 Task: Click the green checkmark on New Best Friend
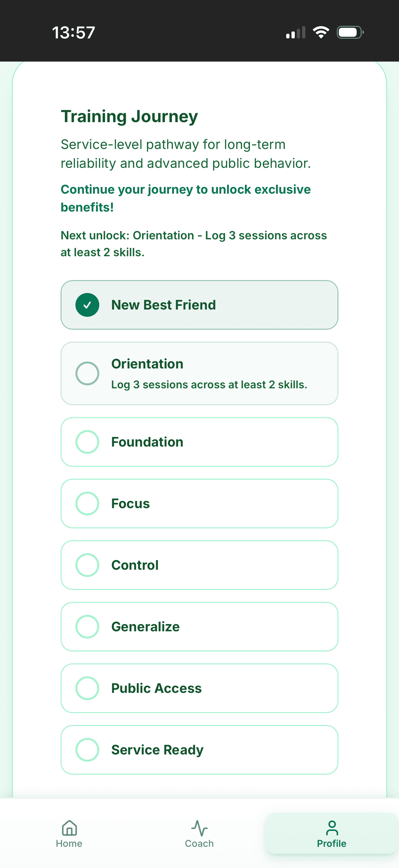click(87, 305)
